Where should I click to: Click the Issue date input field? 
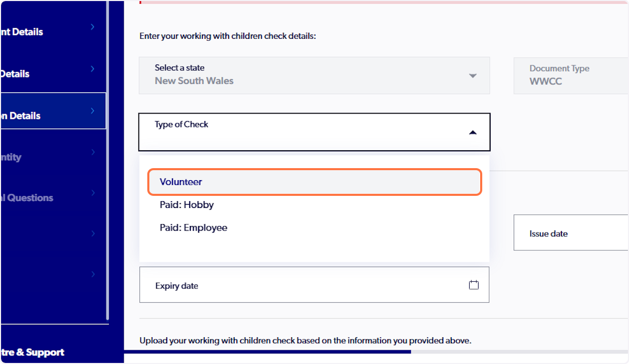point(571,233)
